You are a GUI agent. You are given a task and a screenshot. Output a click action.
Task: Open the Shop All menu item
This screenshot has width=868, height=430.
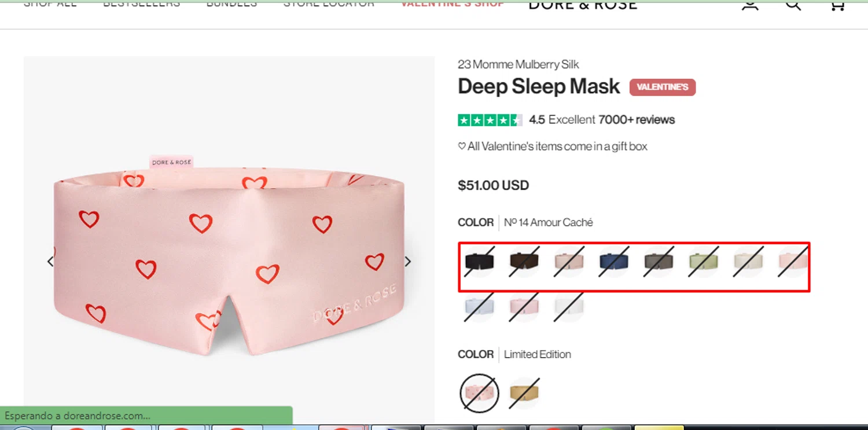(x=50, y=3)
